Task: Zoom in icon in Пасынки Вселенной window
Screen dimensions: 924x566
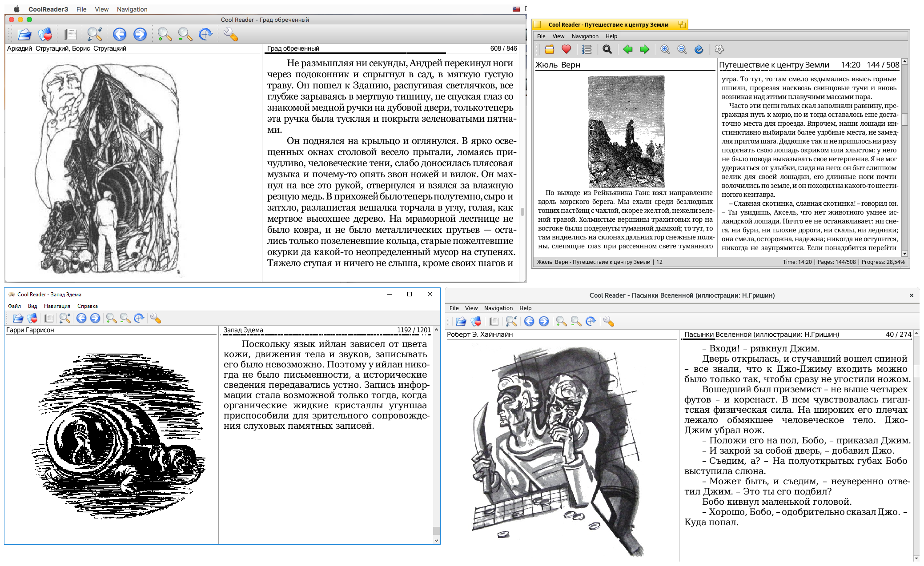Action: tap(561, 321)
